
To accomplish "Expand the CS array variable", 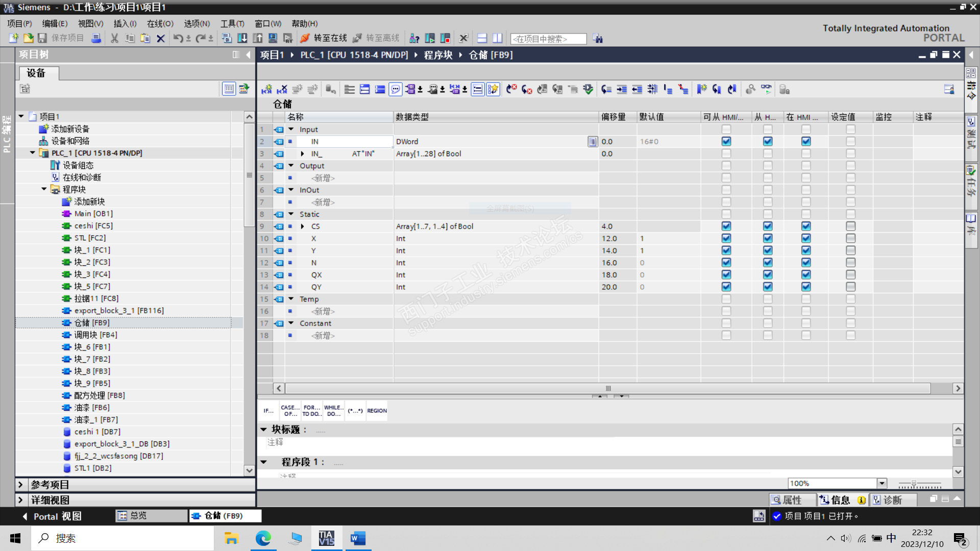I will 302,227.
